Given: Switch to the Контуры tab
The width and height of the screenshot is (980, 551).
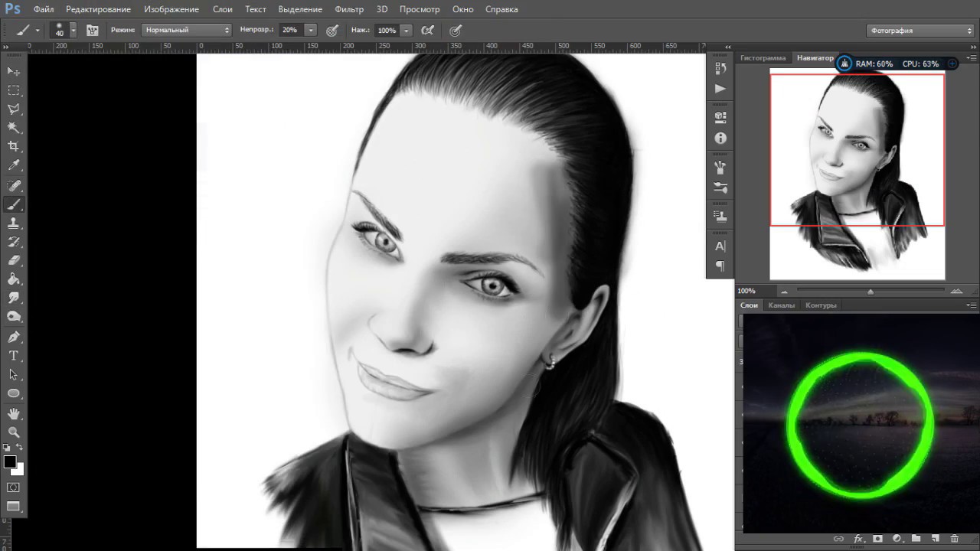Looking at the screenshot, I should (x=821, y=305).
